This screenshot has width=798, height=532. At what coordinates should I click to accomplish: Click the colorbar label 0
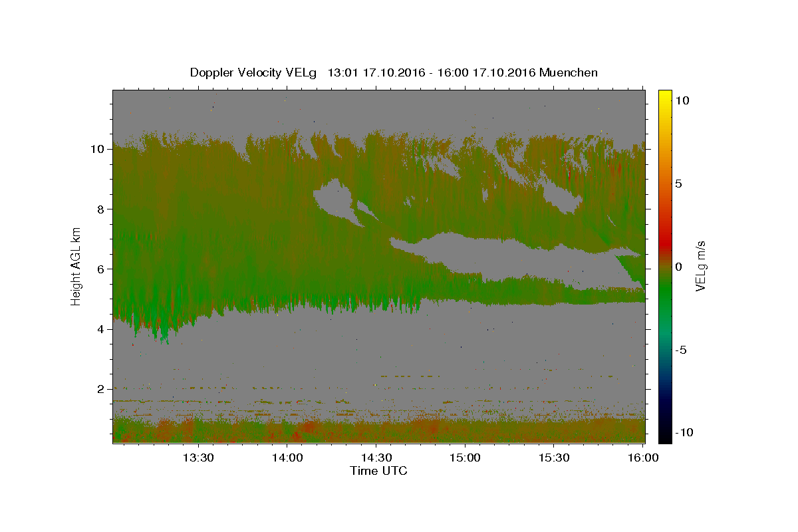678,267
